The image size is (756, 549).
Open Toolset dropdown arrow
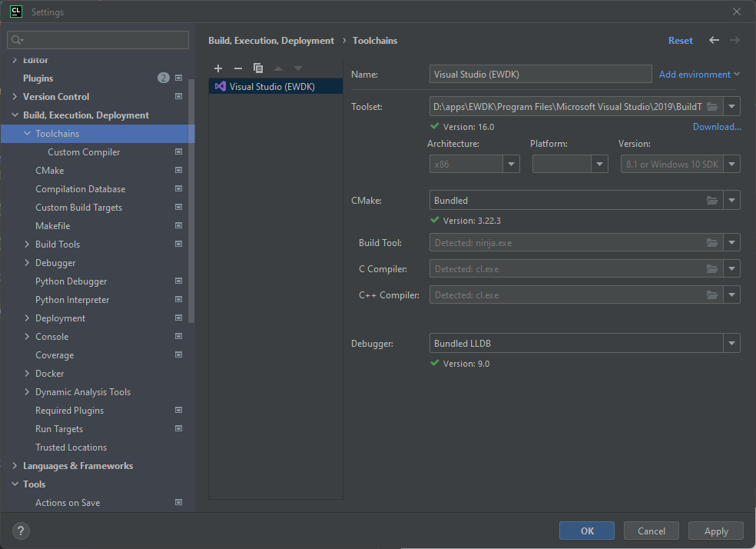pyautogui.click(x=732, y=107)
